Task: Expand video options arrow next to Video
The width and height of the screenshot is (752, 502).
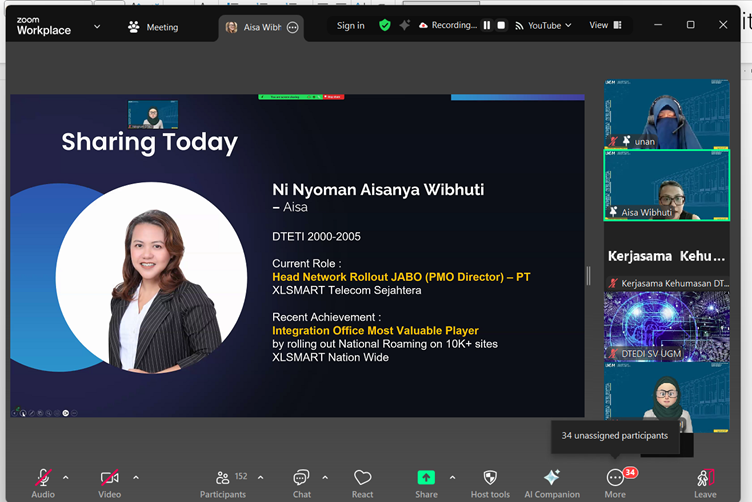Action: [136, 477]
